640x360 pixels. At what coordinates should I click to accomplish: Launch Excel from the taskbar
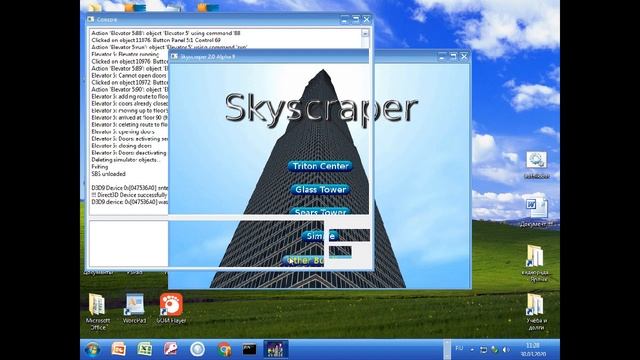click(x=144, y=349)
